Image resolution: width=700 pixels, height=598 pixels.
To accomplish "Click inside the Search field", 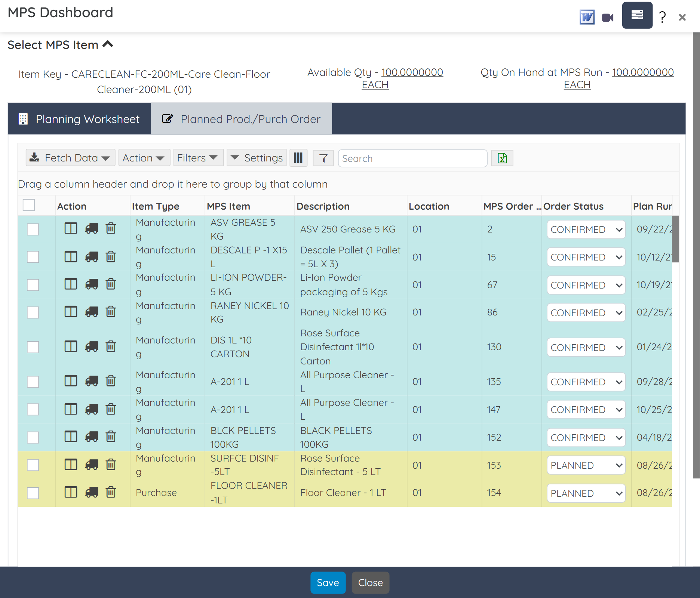I will click(411, 158).
